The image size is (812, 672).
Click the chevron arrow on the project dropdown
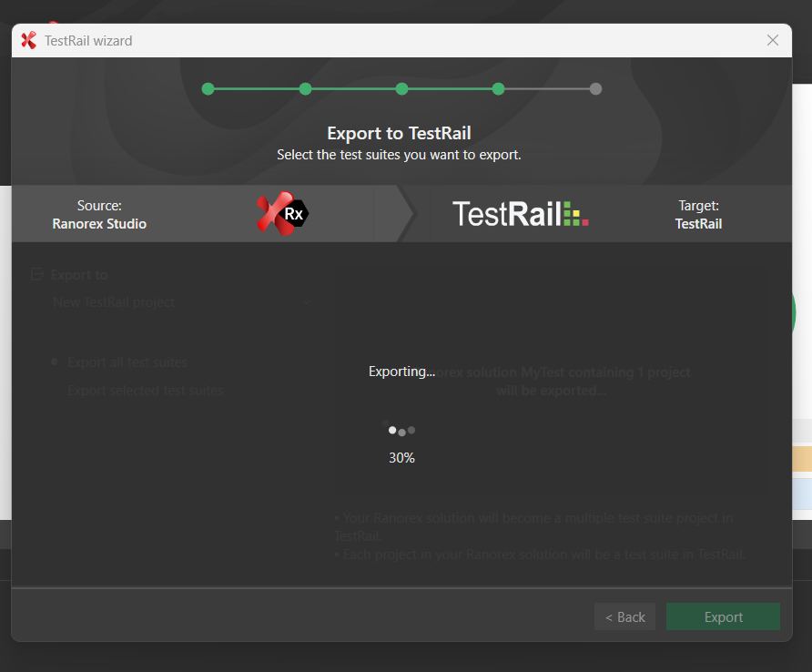(306, 302)
